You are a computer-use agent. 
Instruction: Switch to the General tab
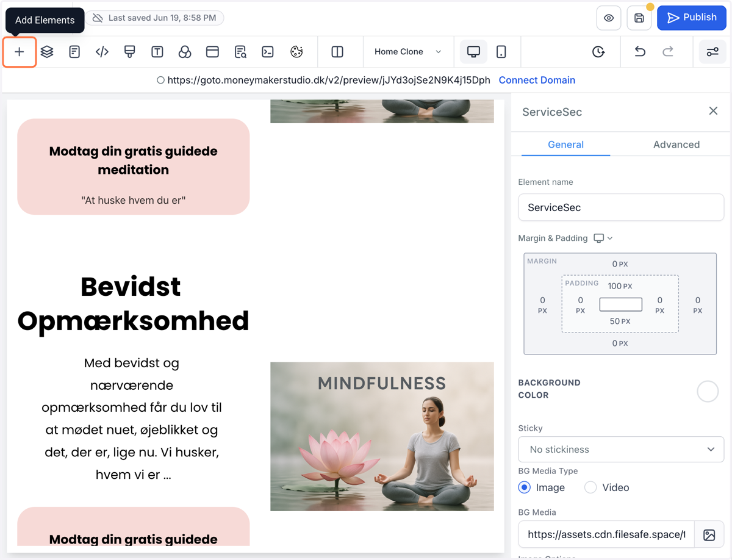pos(565,145)
